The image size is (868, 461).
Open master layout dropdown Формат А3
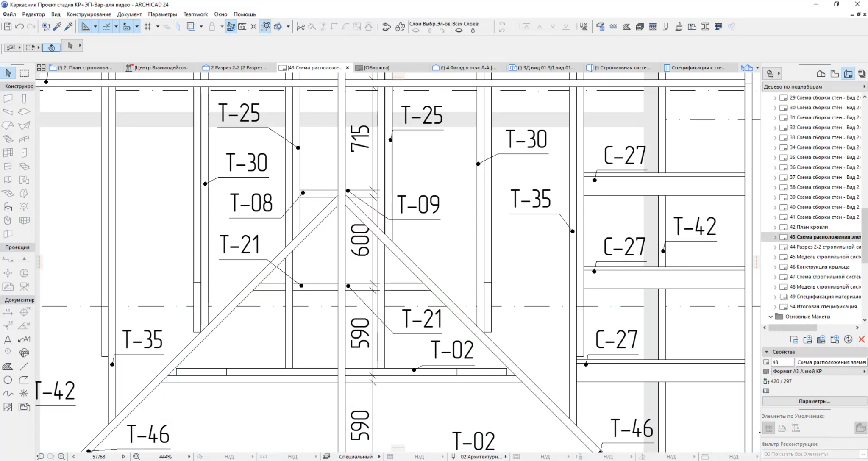click(x=819, y=372)
